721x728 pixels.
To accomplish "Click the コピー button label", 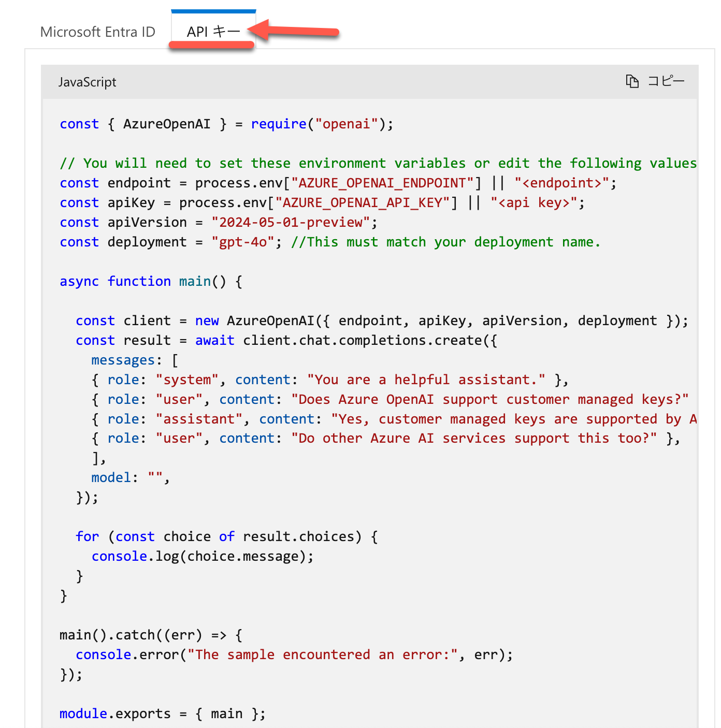I will point(666,81).
